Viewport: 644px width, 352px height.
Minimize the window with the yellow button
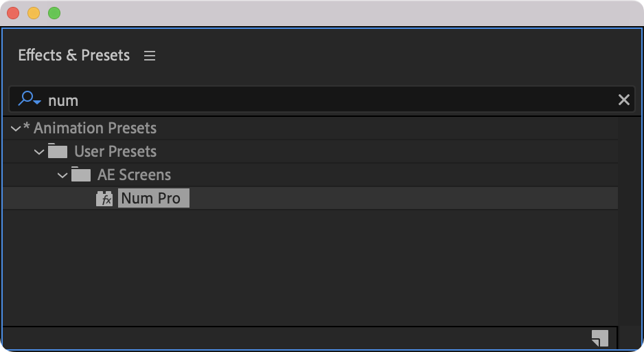coord(34,13)
